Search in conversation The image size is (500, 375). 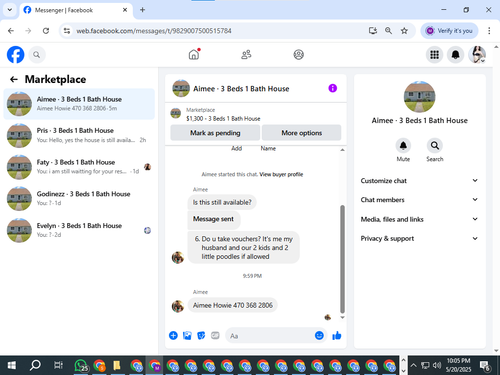435,146
